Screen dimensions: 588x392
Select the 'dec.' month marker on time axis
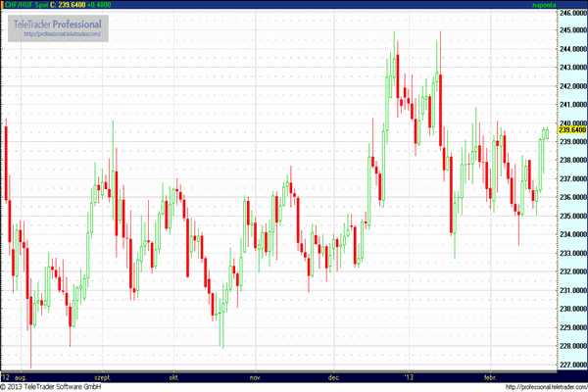[333, 376]
